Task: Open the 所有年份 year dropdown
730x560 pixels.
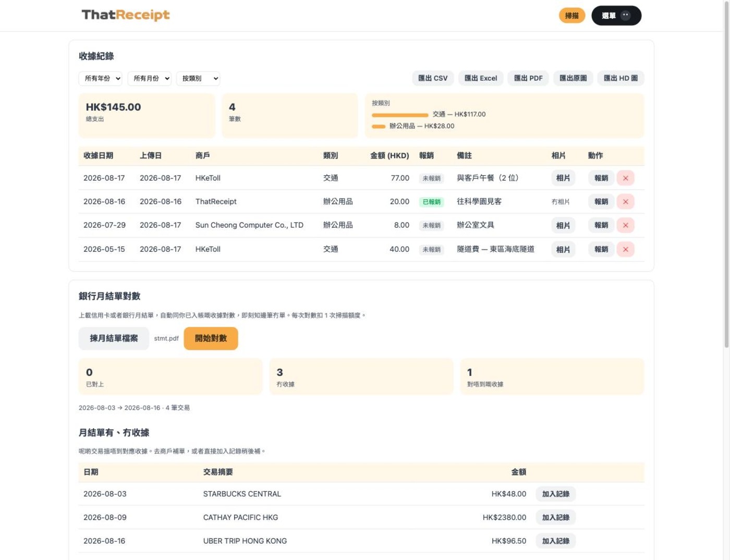Action: pyautogui.click(x=100, y=78)
